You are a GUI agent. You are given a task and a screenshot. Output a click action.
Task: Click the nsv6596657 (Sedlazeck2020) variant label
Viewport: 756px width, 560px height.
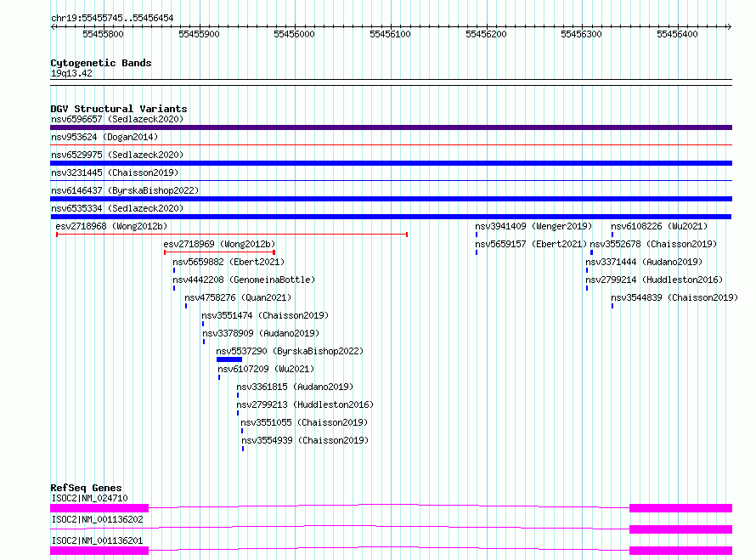pyautogui.click(x=117, y=119)
